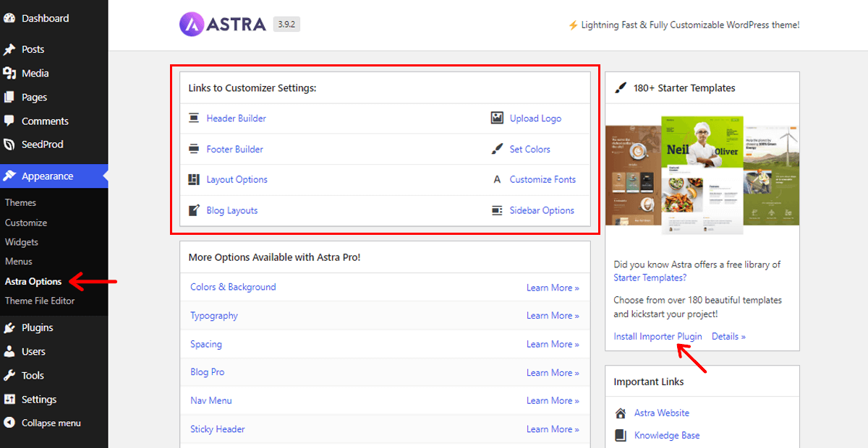Open the Sidebar Options link

point(542,211)
